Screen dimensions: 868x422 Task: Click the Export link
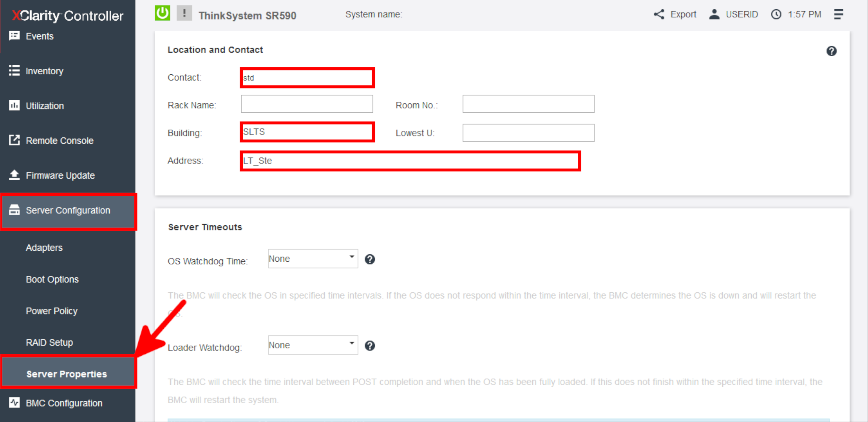(x=683, y=14)
